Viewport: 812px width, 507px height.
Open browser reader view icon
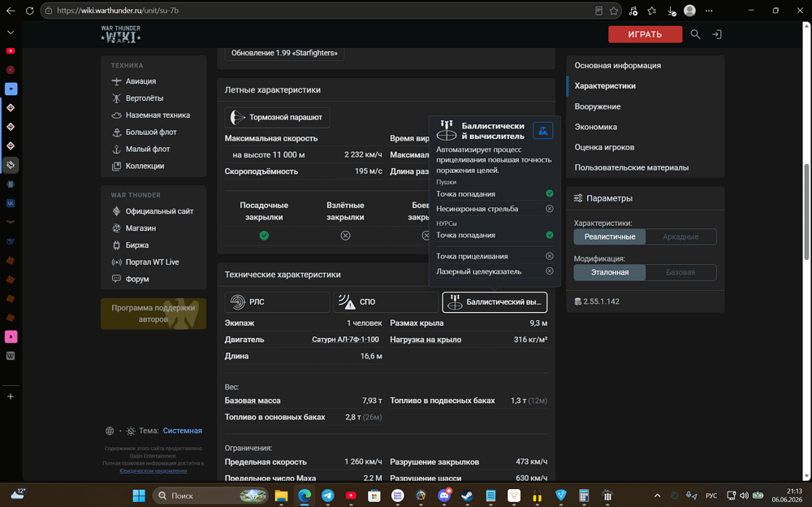pos(598,11)
